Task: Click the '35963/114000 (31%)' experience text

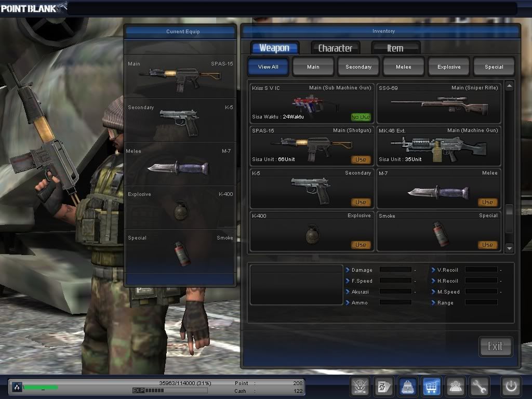Action: pyautogui.click(x=185, y=383)
